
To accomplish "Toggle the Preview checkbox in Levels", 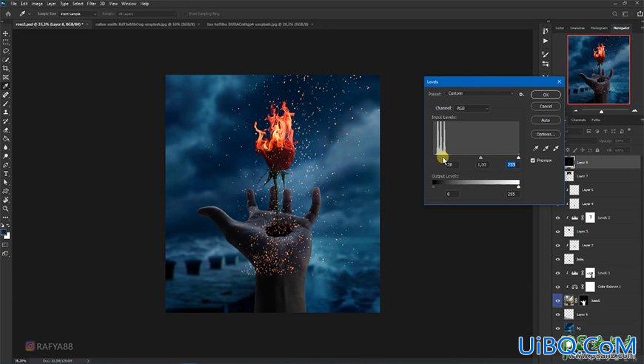I will (x=533, y=161).
